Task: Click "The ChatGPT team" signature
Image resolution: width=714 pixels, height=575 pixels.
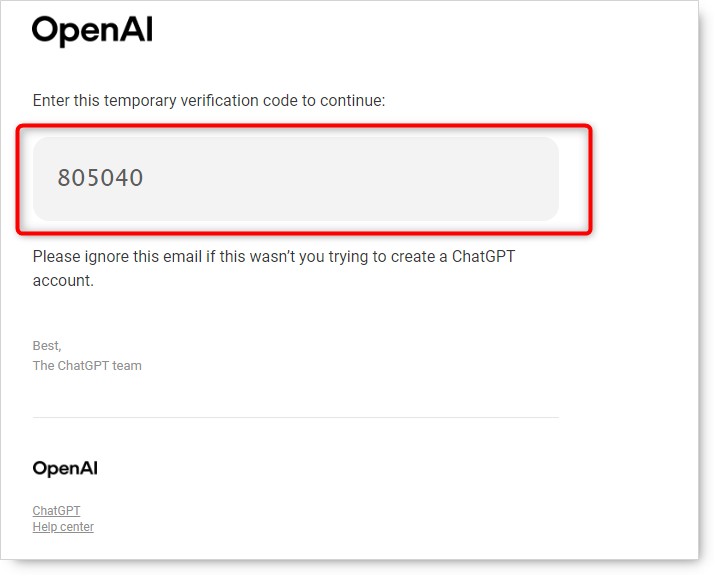Action: (x=87, y=366)
